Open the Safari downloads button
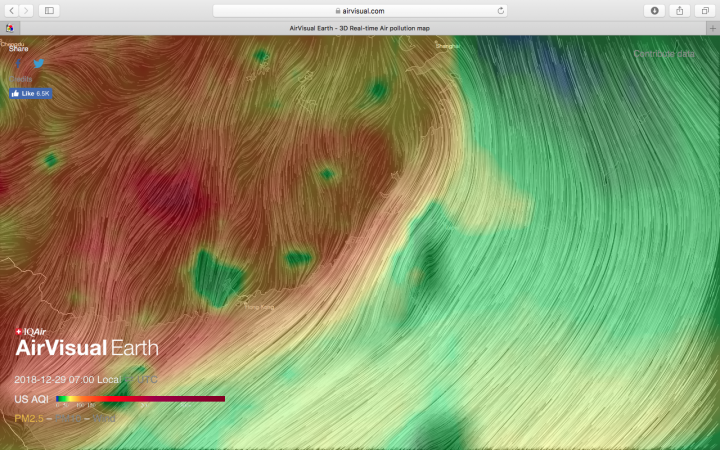720x450 pixels. pyautogui.click(x=654, y=11)
